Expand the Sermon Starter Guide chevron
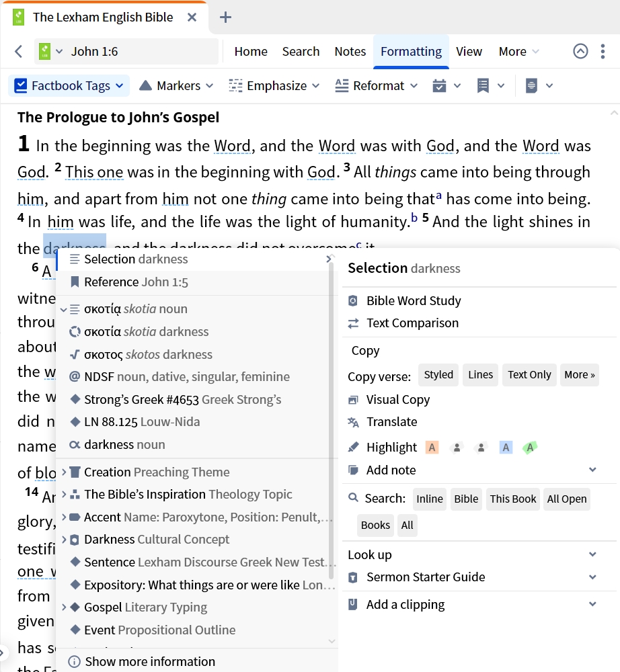This screenshot has height=672, width=620. (x=592, y=577)
